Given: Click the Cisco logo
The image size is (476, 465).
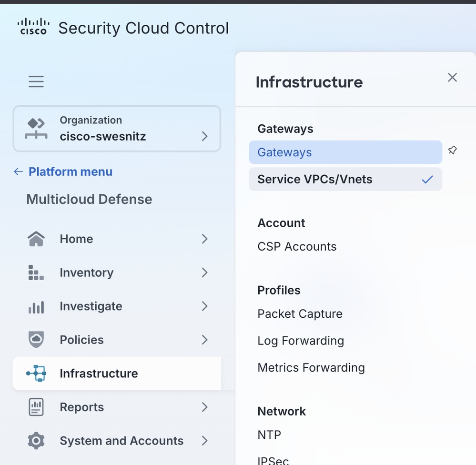Looking at the screenshot, I should click(x=33, y=27).
